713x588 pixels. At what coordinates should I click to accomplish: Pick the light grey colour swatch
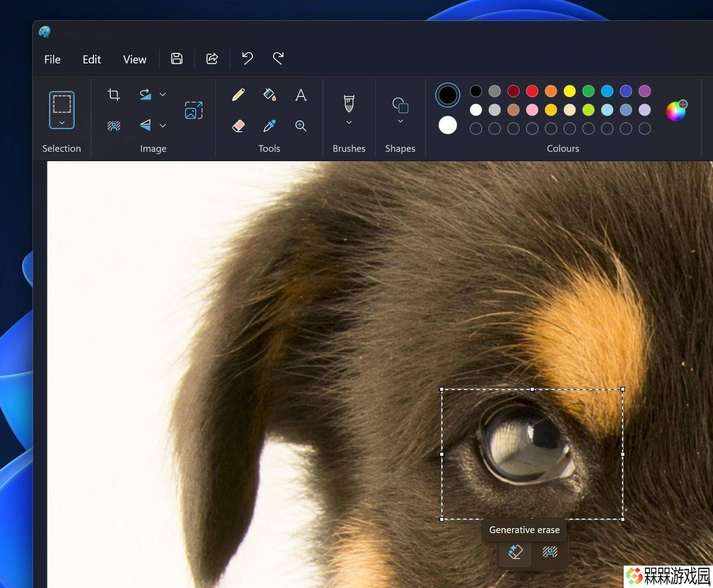tap(495, 110)
